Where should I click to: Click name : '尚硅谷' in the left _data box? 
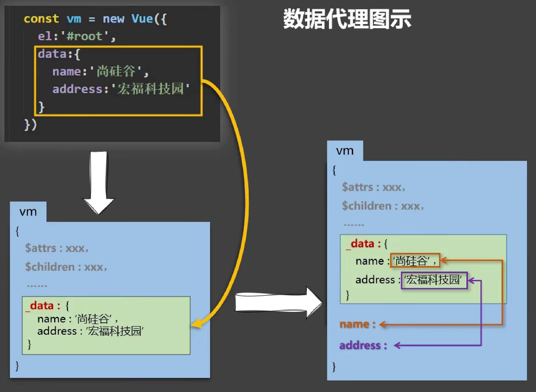point(78,319)
